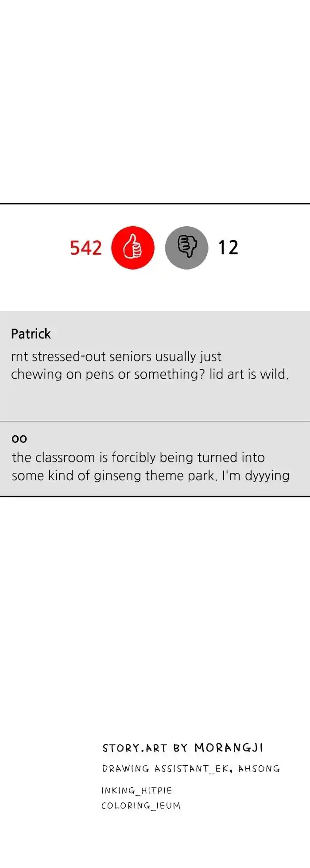The height and width of the screenshot is (868, 310).
Task: Select the ginseng theme park comment text
Action: [x=151, y=466]
